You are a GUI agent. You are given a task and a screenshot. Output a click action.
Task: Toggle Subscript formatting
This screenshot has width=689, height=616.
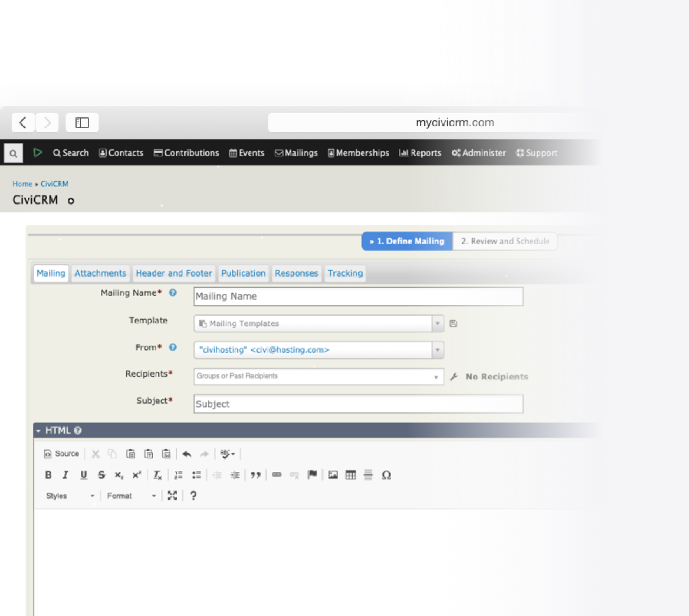119,475
